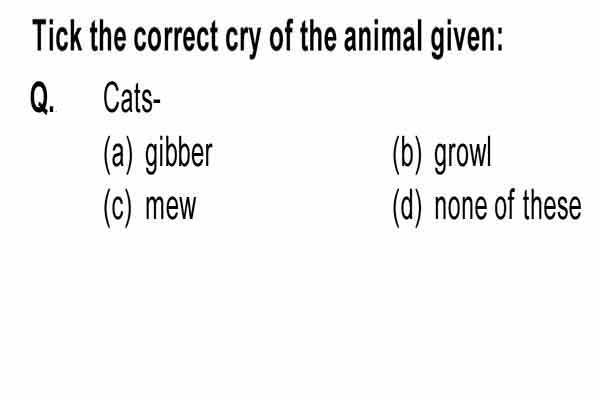Choose the growl answer option

coord(463,155)
